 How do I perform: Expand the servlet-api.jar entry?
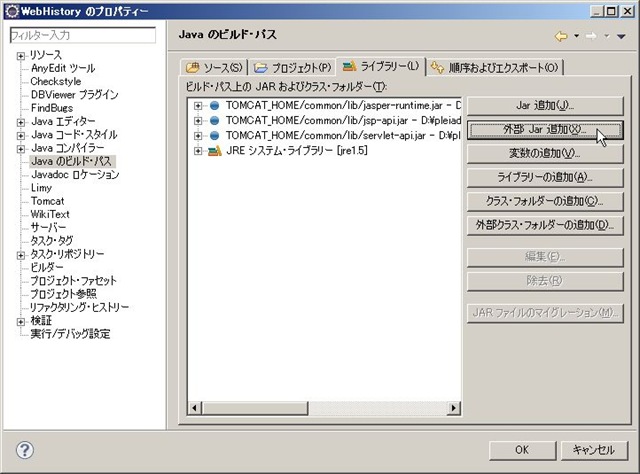tap(198, 136)
